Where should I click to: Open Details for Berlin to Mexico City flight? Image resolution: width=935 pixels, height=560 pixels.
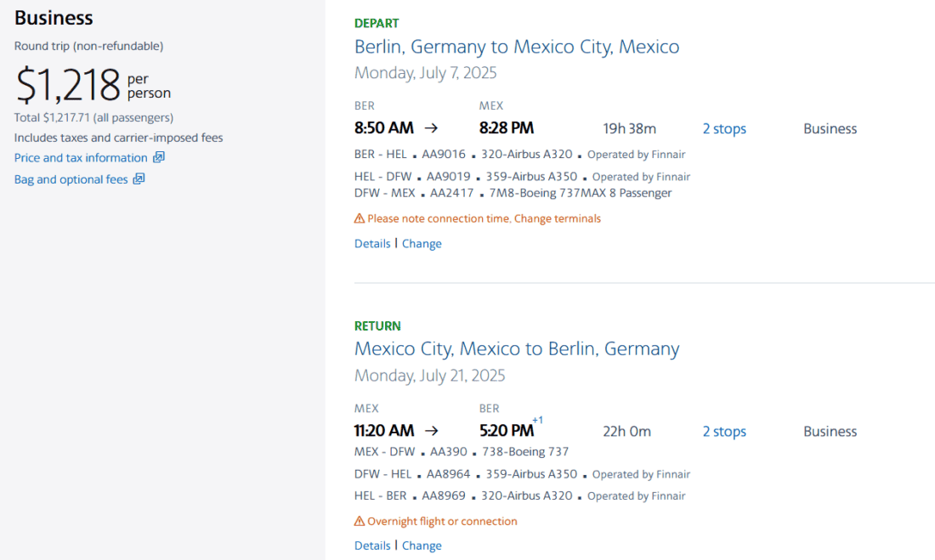(x=371, y=244)
